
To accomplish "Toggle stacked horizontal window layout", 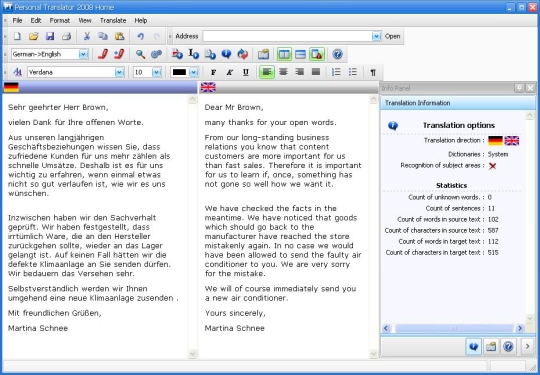I will pos(300,54).
